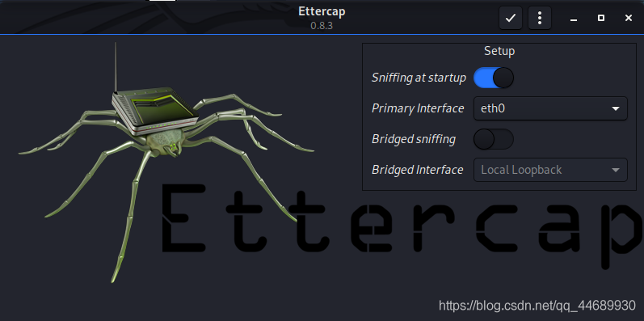Click the spider router logo image
The height and width of the screenshot is (321, 644).
pyautogui.click(x=166, y=163)
